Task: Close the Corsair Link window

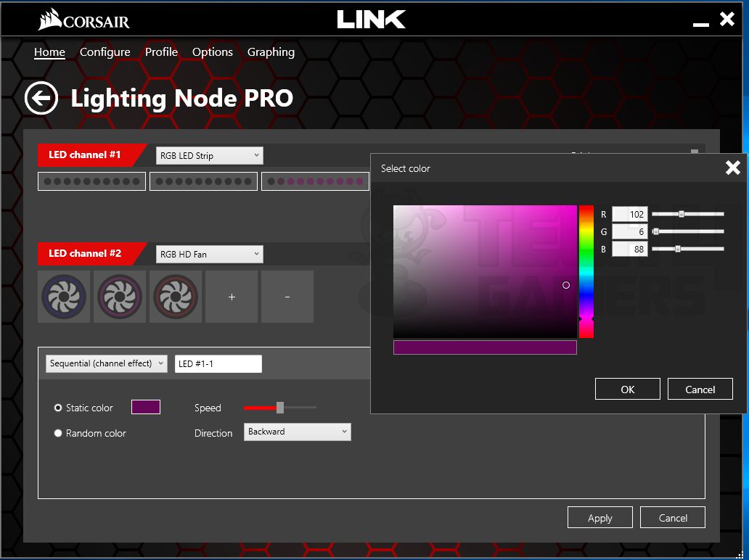Action: (727, 19)
